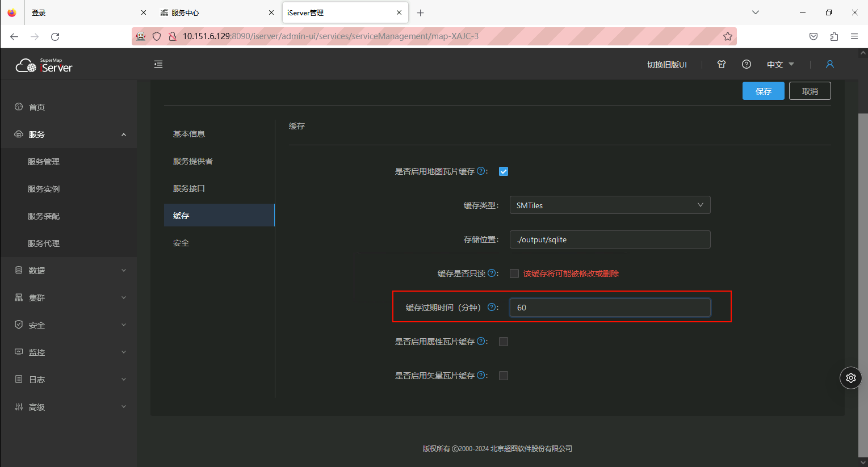The width and height of the screenshot is (868, 467).
Task: Click the 保存 save button
Action: [763, 91]
